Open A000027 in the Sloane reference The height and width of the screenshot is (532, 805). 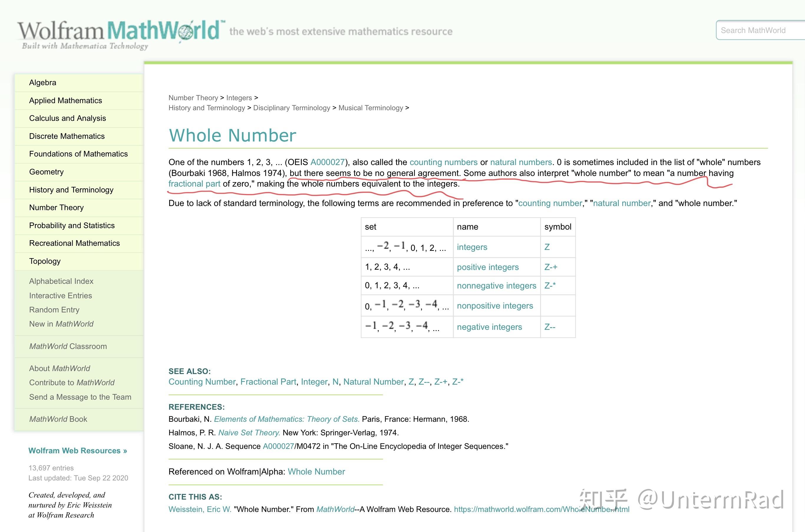point(278,446)
